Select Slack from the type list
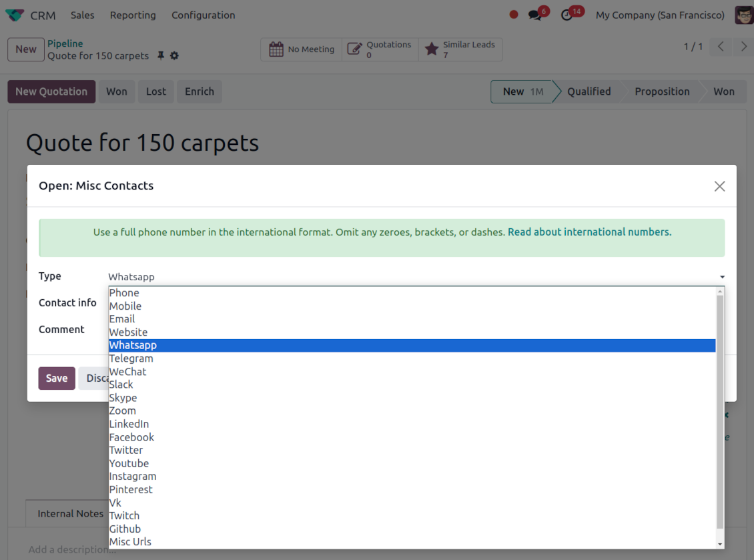This screenshot has height=560, width=754. (x=412, y=385)
